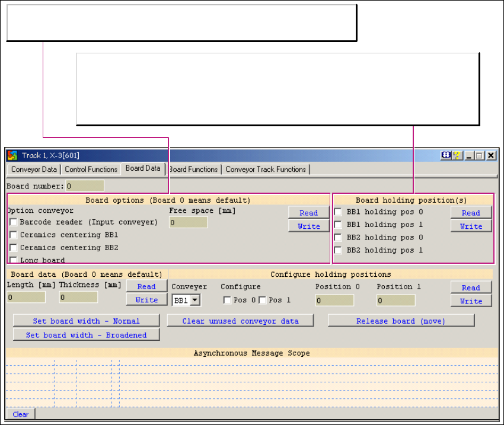Click the Free space [mm] field

[188, 223]
